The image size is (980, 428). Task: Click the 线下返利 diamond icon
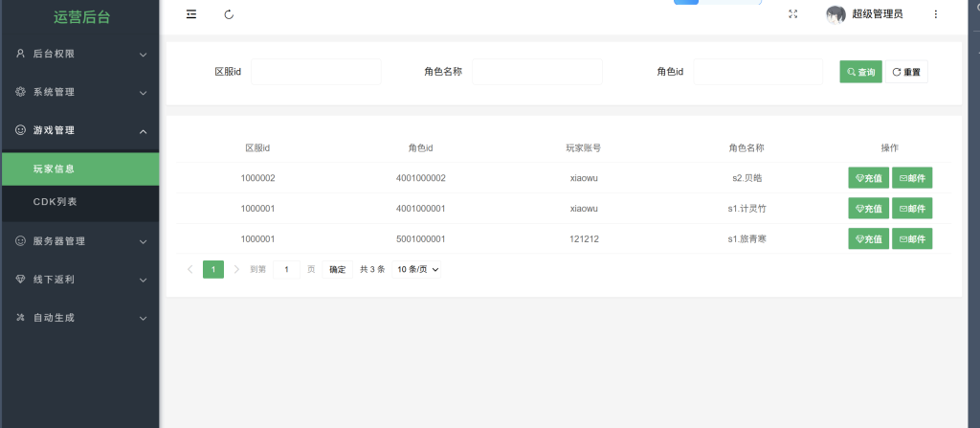point(20,280)
